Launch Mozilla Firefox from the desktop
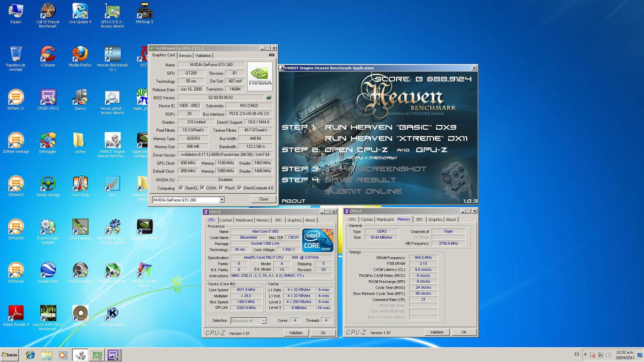Screen dimensions: 644x362 pos(80,56)
